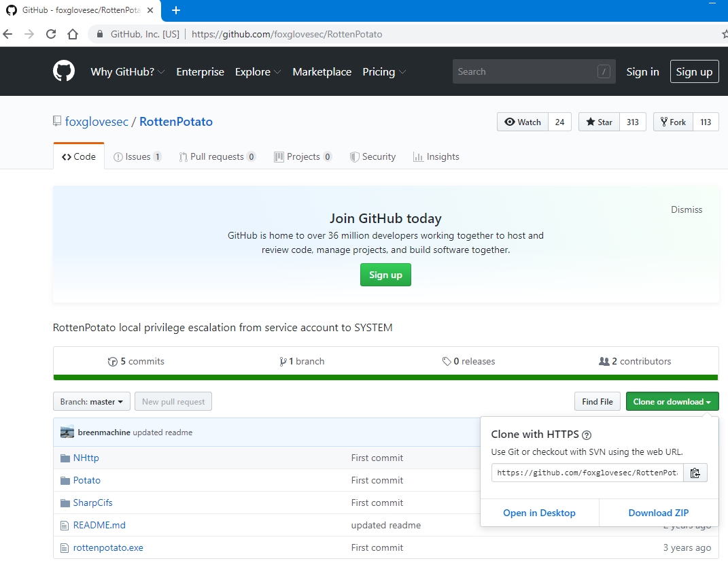Image resolution: width=728 pixels, height=561 pixels.
Task: Click the README.md file icon
Action: click(65, 526)
